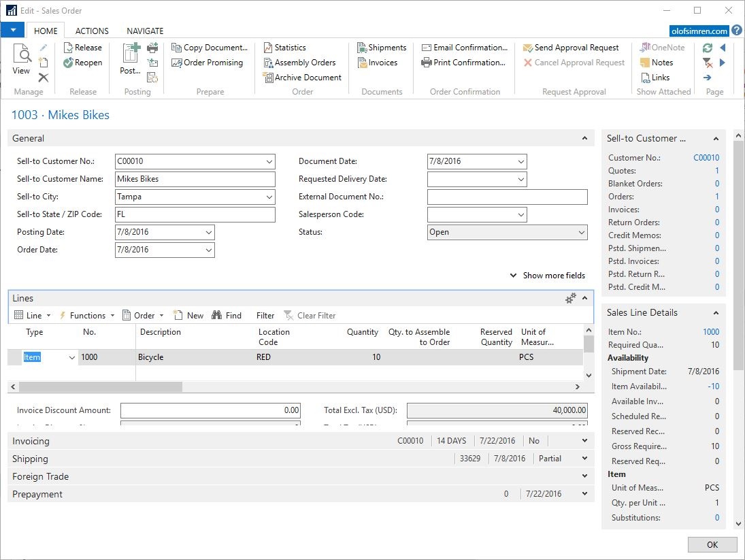This screenshot has width=745, height=560.
Task: Open attached Notes
Action: [656, 62]
